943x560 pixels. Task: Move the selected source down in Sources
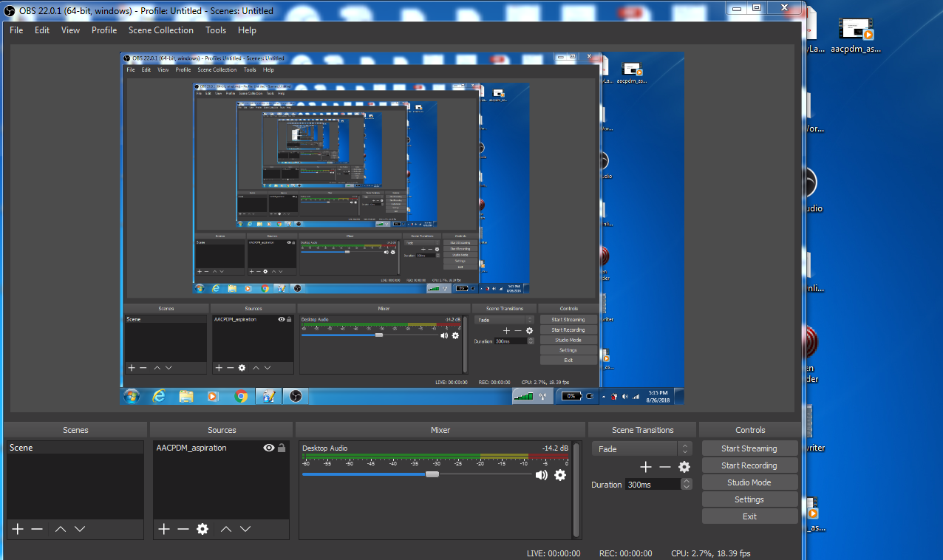245,529
